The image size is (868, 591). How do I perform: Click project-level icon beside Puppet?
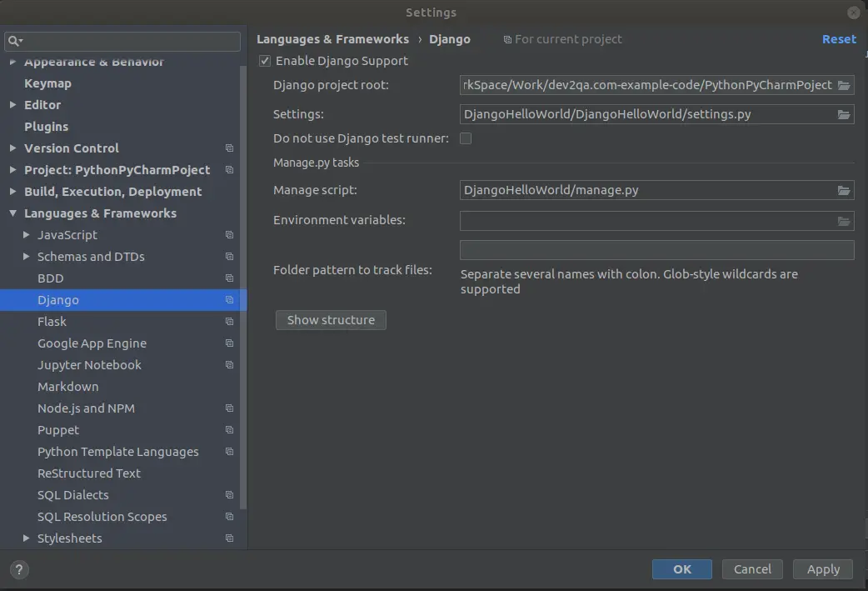pos(229,430)
